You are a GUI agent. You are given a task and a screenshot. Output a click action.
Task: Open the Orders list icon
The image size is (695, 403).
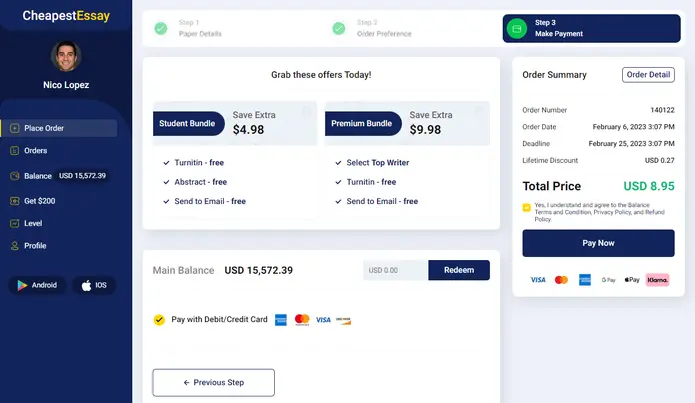[x=15, y=151]
